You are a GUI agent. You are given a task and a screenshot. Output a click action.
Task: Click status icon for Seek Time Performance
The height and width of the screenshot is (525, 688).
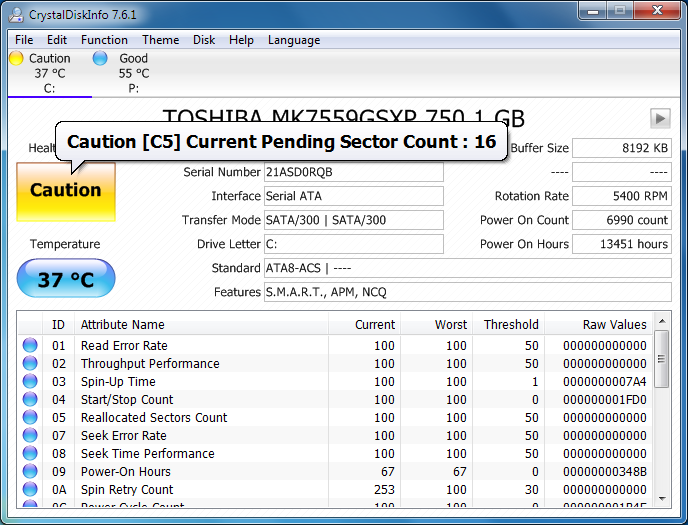point(30,453)
